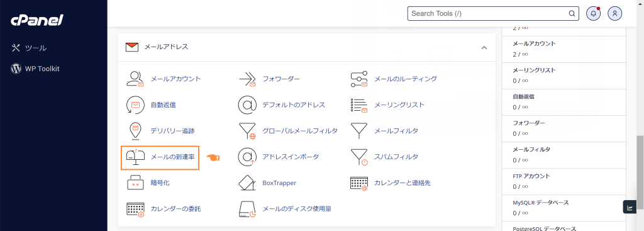Click PostgreSQL データベース statistic label
This screenshot has height=231, width=644.
coord(545,228)
